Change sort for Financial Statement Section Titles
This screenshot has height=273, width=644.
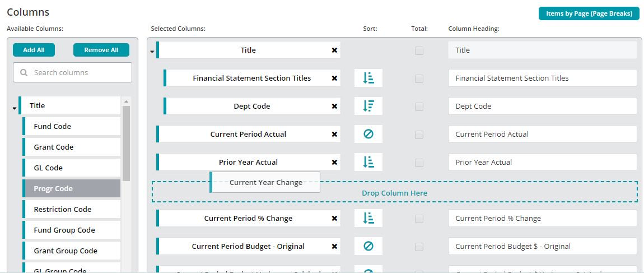368,78
